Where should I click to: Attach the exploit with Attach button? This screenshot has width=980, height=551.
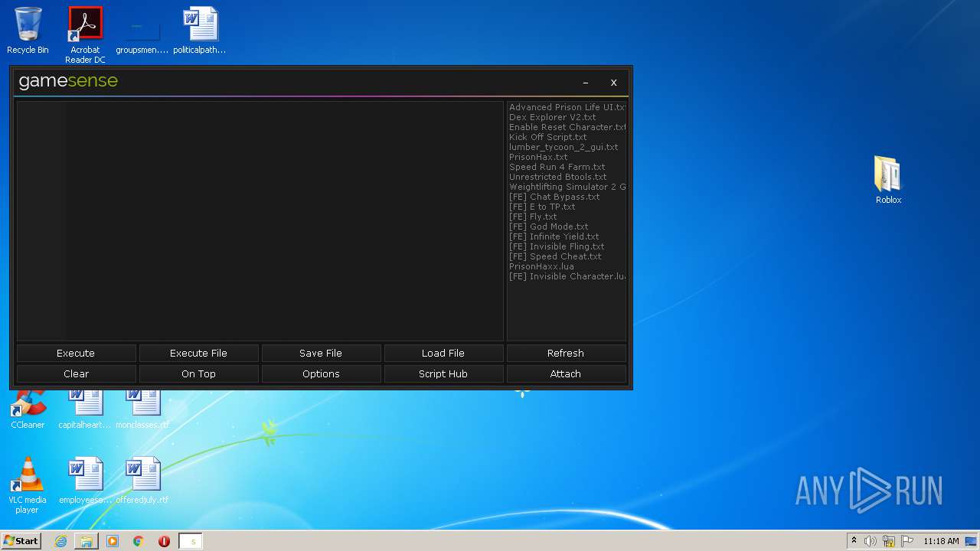[x=566, y=373]
